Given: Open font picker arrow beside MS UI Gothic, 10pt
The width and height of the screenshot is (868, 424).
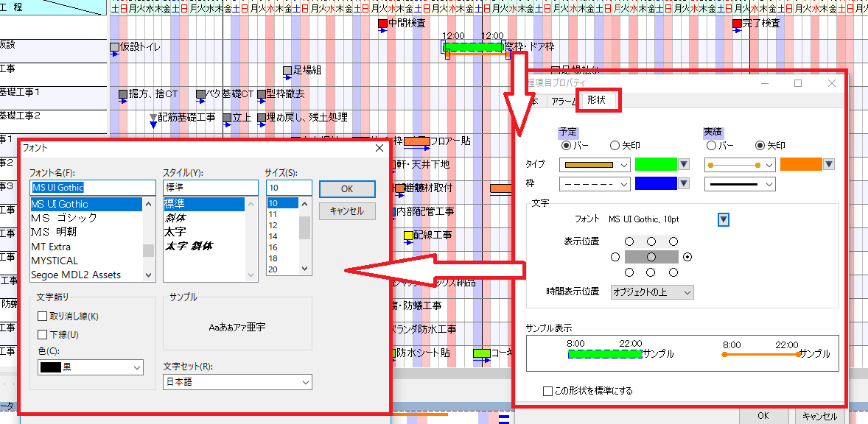Looking at the screenshot, I should pos(724,219).
